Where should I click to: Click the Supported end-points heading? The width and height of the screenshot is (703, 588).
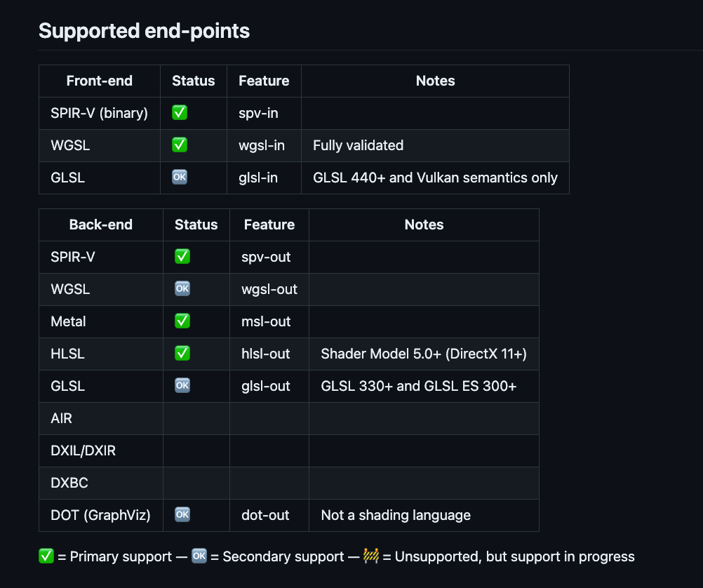pyautogui.click(x=144, y=31)
